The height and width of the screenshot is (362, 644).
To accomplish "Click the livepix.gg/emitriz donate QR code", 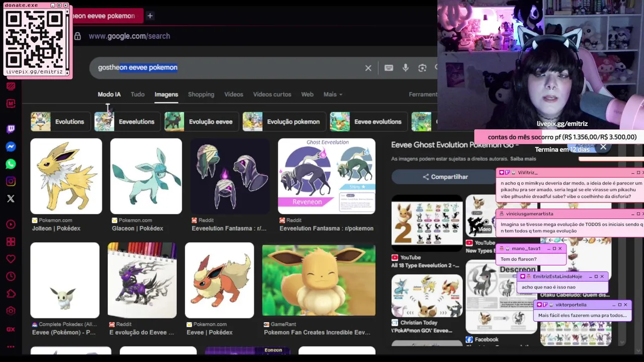I will pyautogui.click(x=35, y=40).
